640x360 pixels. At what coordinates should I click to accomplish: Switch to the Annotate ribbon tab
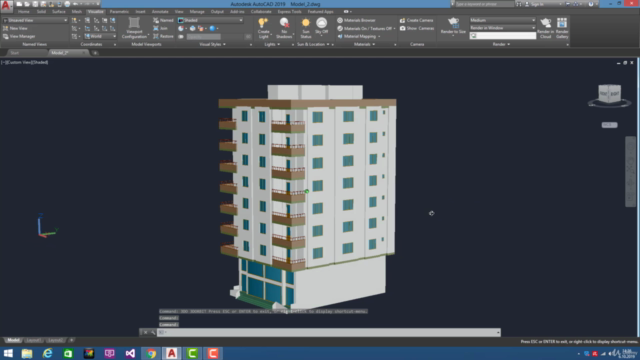(x=160, y=11)
